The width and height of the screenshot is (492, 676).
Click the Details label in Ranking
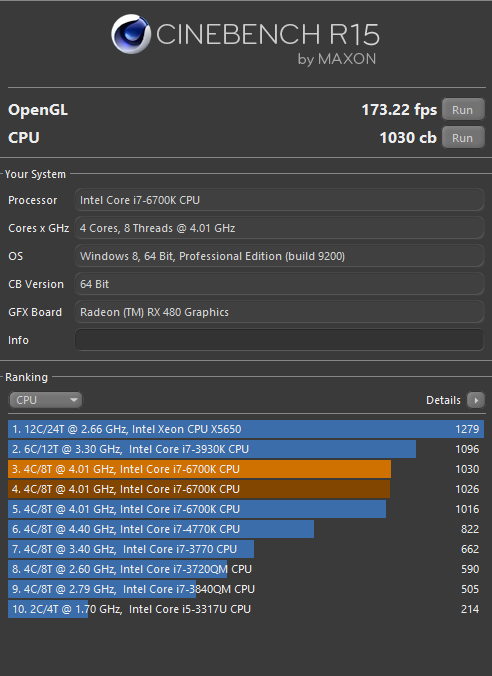pyautogui.click(x=443, y=400)
